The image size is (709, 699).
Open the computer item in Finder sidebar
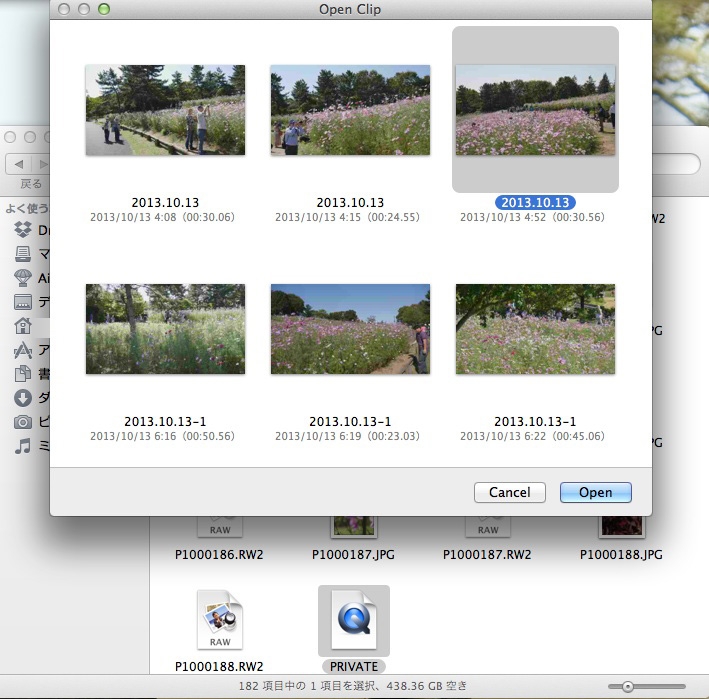31,254
